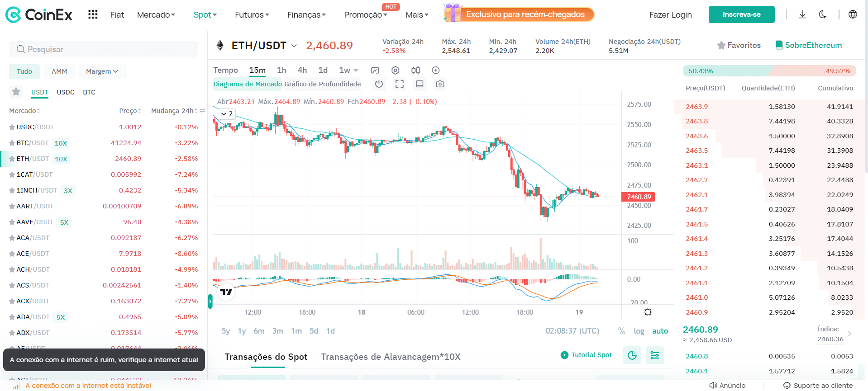Expand the Margem filter dropdown
Viewport: 868px width, 391px height.
[x=102, y=71]
